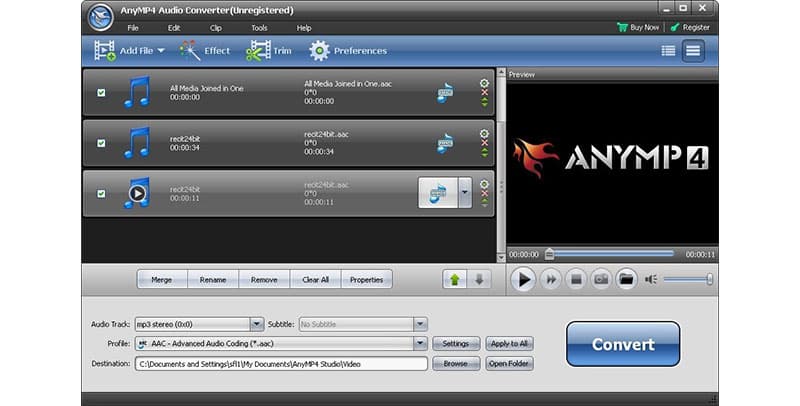This screenshot has height=406, width=800.
Task: Click music note thumbnail of 00:00:34 recit24bit
Action: pyautogui.click(x=137, y=142)
